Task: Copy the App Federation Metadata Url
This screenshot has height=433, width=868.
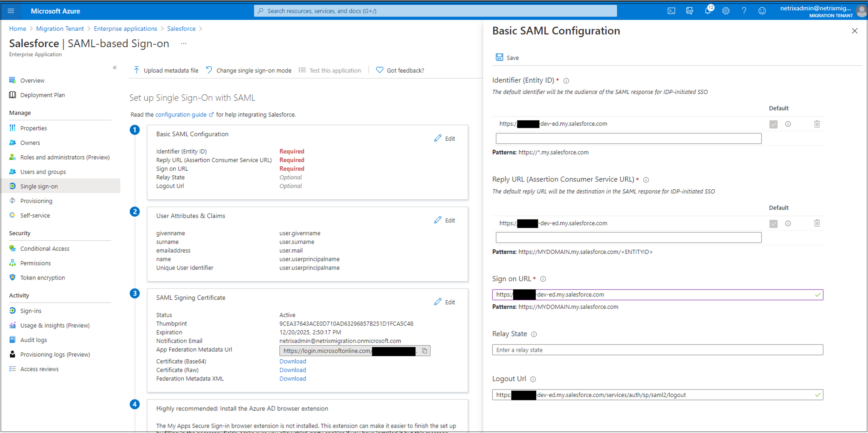Action: [x=425, y=351]
